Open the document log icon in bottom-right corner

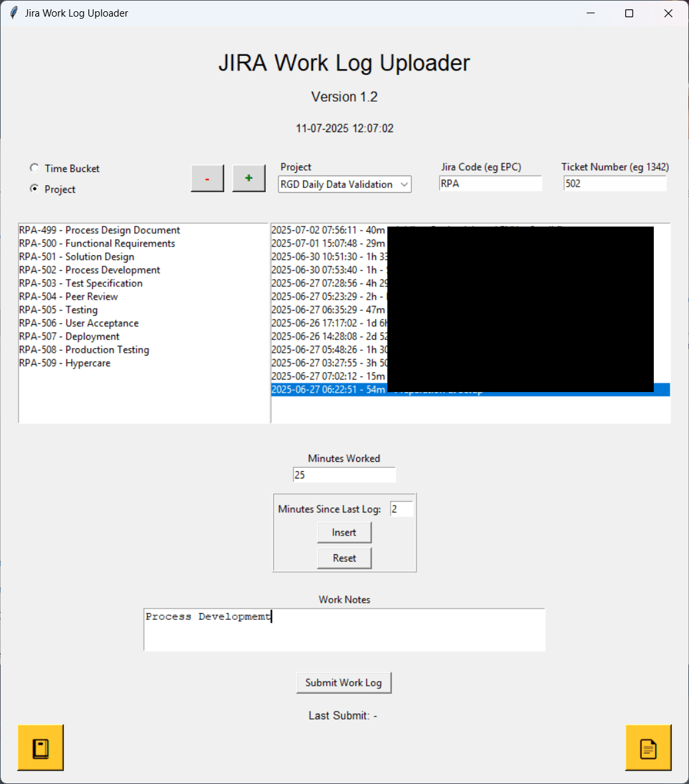[x=648, y=747]
